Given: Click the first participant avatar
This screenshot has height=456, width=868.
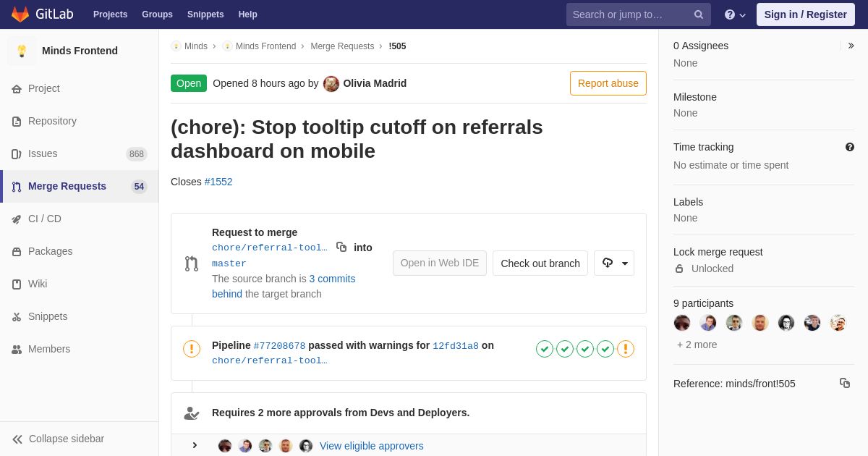Looking at the screenshot, I should point(682,323).
